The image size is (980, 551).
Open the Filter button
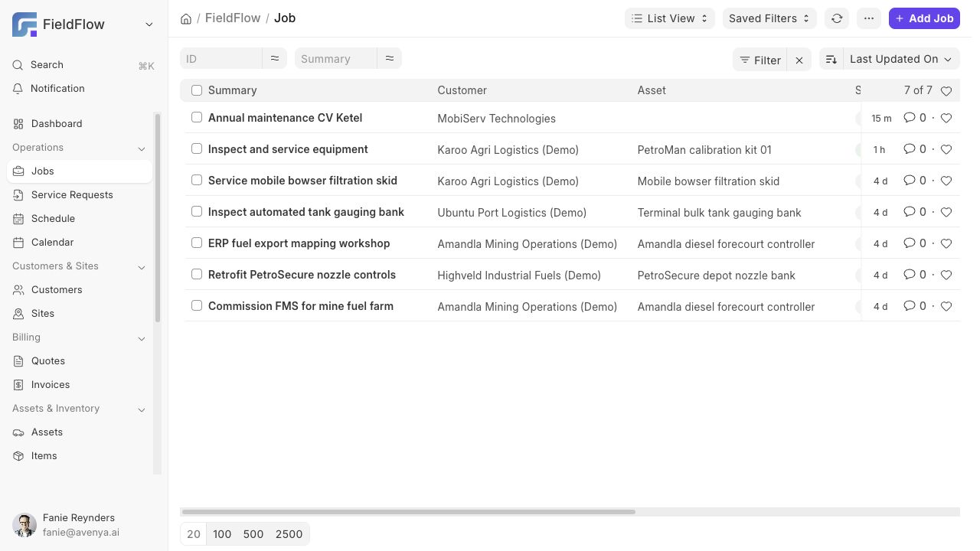click(760, 60)
